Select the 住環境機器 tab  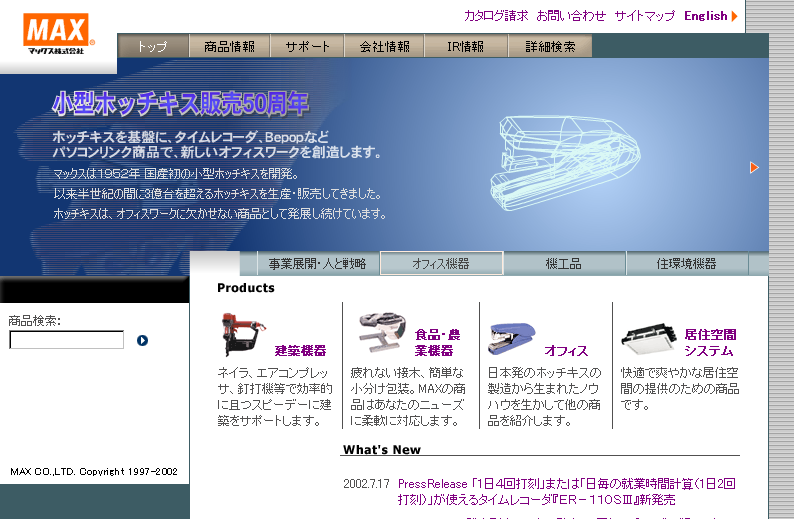[687, 263]
